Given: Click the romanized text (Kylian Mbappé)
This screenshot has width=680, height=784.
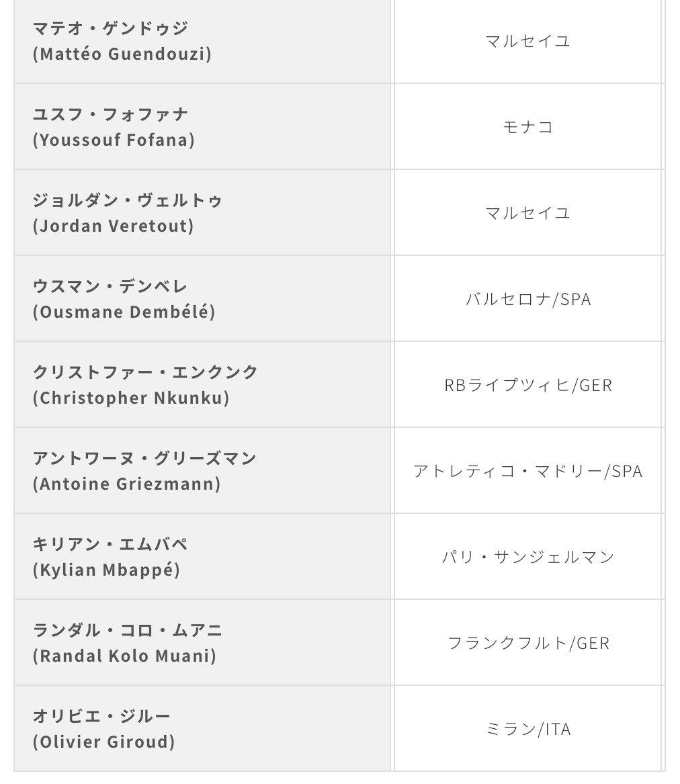Looking at the screenshot, I should click(106, 570).
